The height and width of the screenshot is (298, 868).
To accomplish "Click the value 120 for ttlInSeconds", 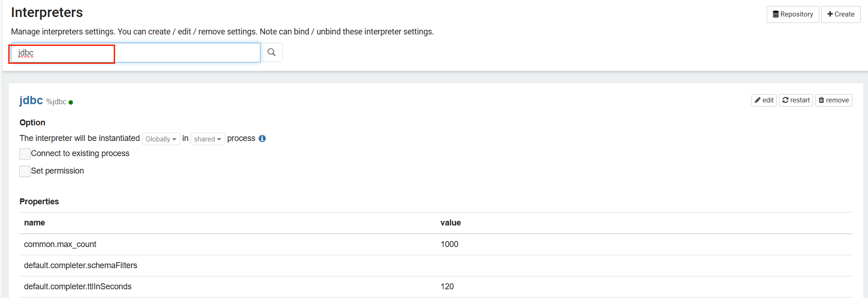I will 447,287.
